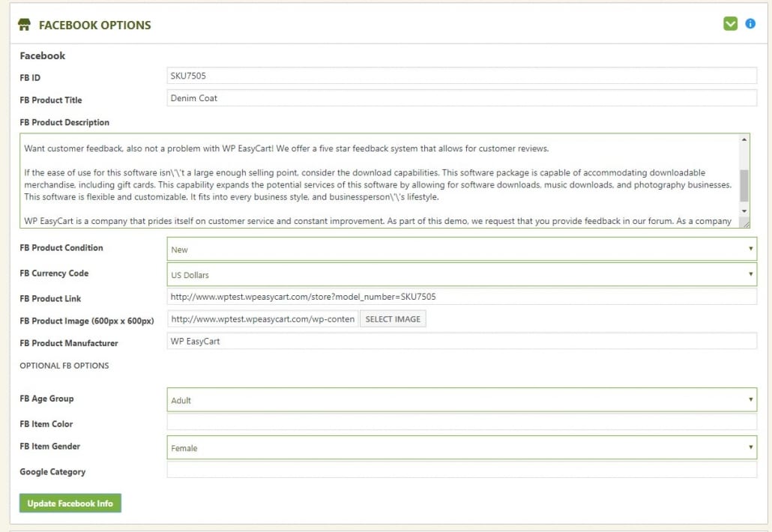Edit the FB Product Title field
This screenshot has width=772, height=532.
coord(461,98)
